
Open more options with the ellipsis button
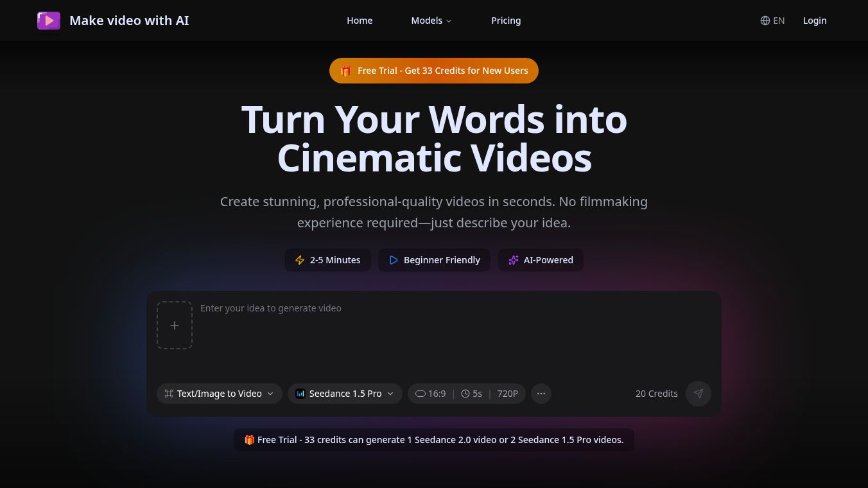click(x=541, y=394)
